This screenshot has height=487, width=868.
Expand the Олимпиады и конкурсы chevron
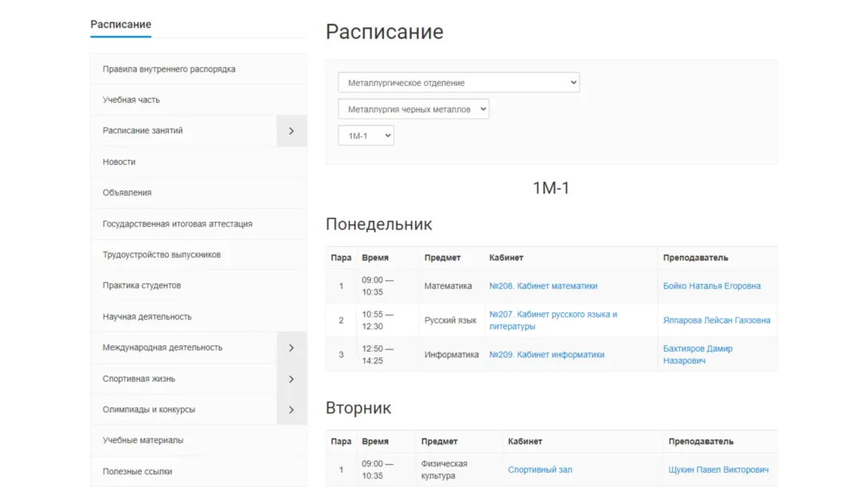(291, 410)
